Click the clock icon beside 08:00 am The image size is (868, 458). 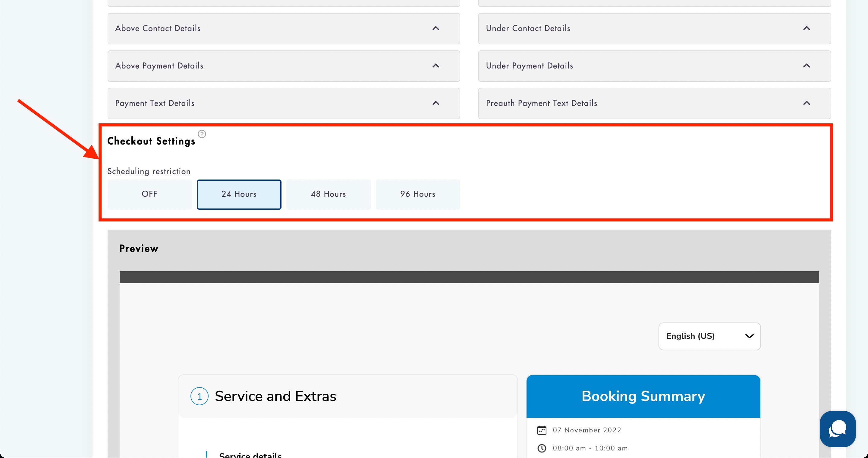pos(542,448)
